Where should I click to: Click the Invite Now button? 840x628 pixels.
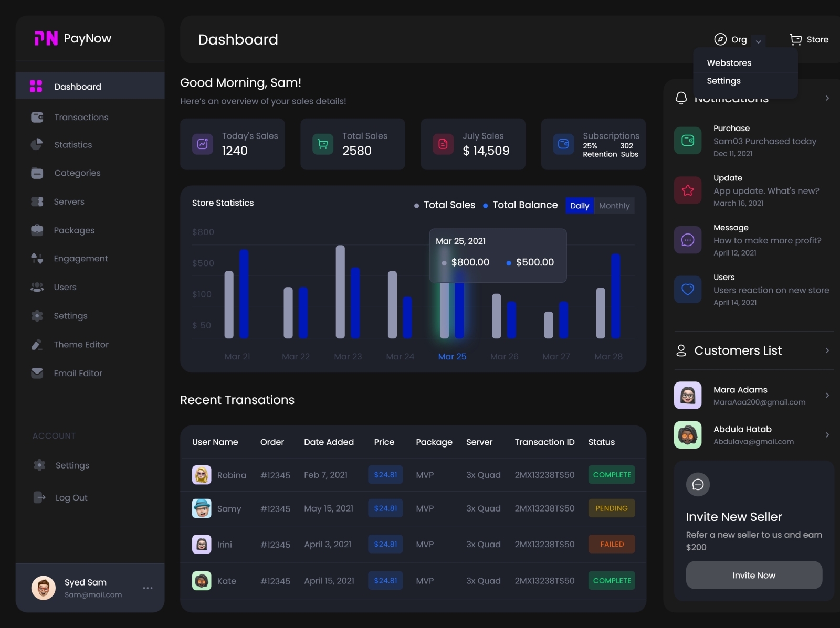tap(754, 575)
